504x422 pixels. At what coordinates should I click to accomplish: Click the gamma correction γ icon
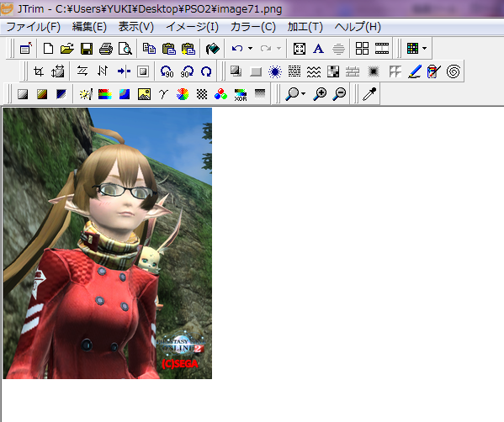[163, 94]
